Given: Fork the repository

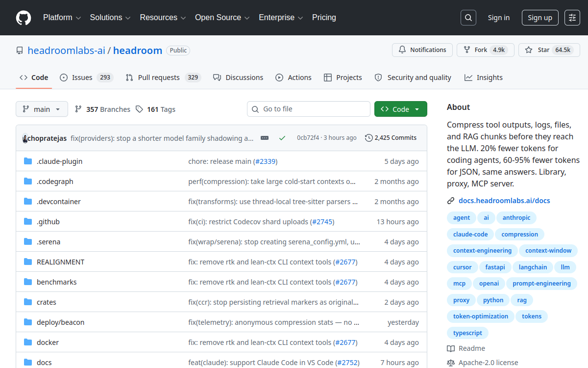Looking at the screenshot, I should [485, 50].
